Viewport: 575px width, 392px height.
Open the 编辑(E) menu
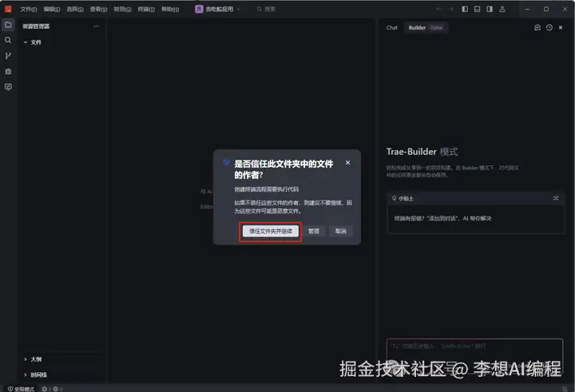[52, 9]
